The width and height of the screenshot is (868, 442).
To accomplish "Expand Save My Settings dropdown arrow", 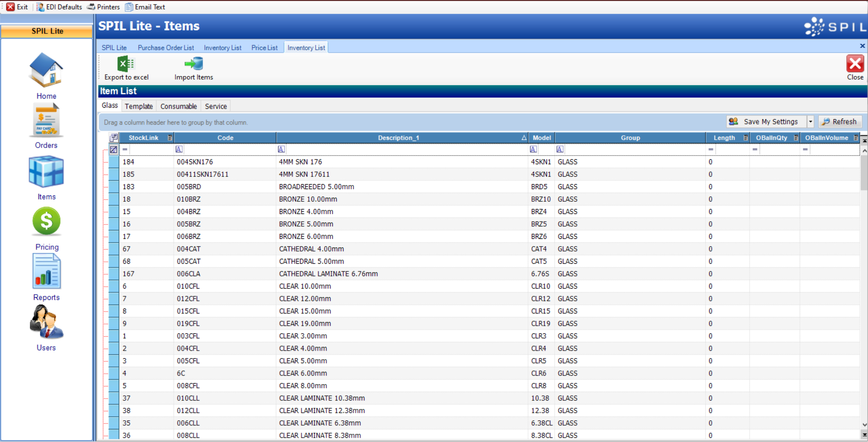I will 810,122.
